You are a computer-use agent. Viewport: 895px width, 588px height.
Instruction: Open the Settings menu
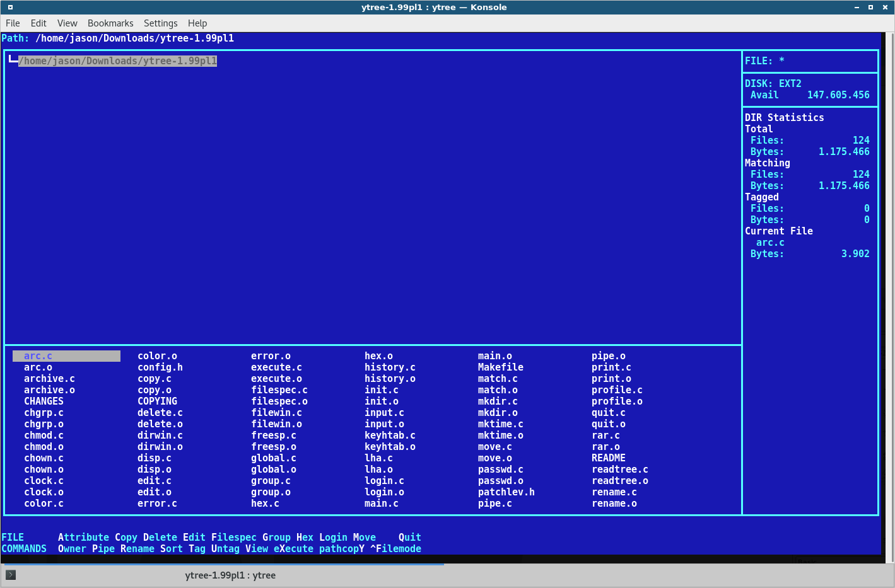tap(161, 23)
